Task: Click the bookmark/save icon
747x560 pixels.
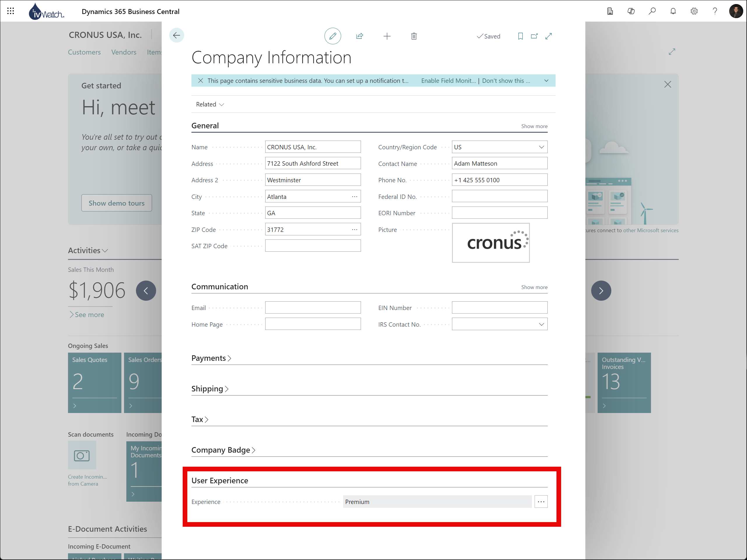Action: click(519, 36)
